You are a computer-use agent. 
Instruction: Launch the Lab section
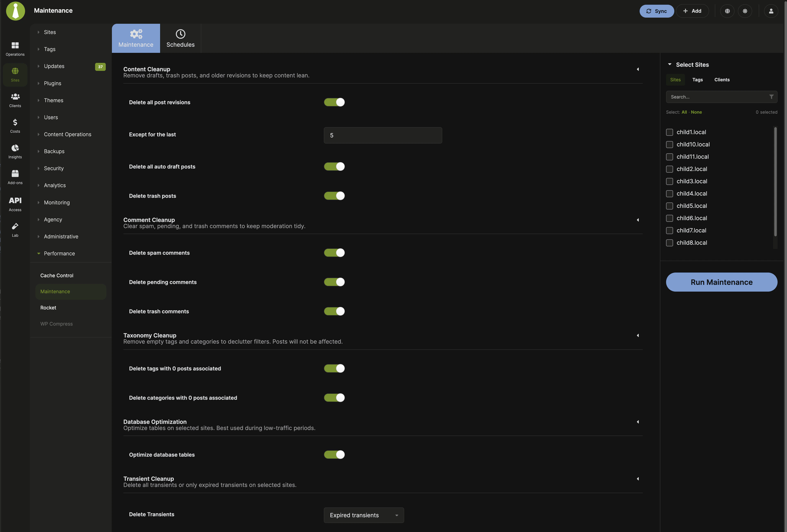15,230
